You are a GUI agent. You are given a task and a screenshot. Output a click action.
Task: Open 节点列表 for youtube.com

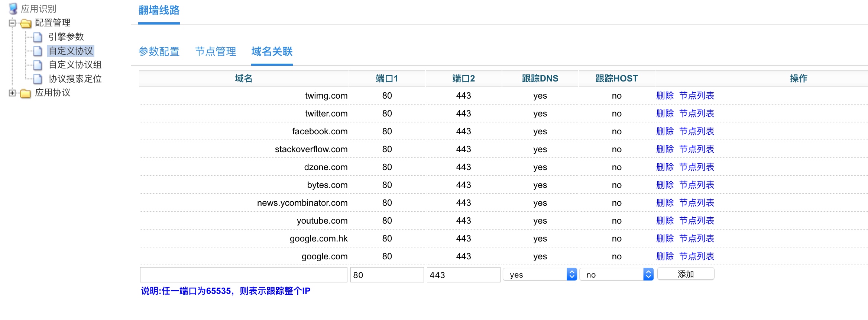(697, 221)
